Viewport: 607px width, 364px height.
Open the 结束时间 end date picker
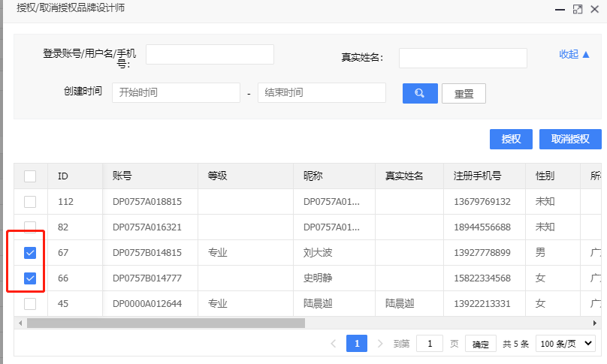(322, 92)
